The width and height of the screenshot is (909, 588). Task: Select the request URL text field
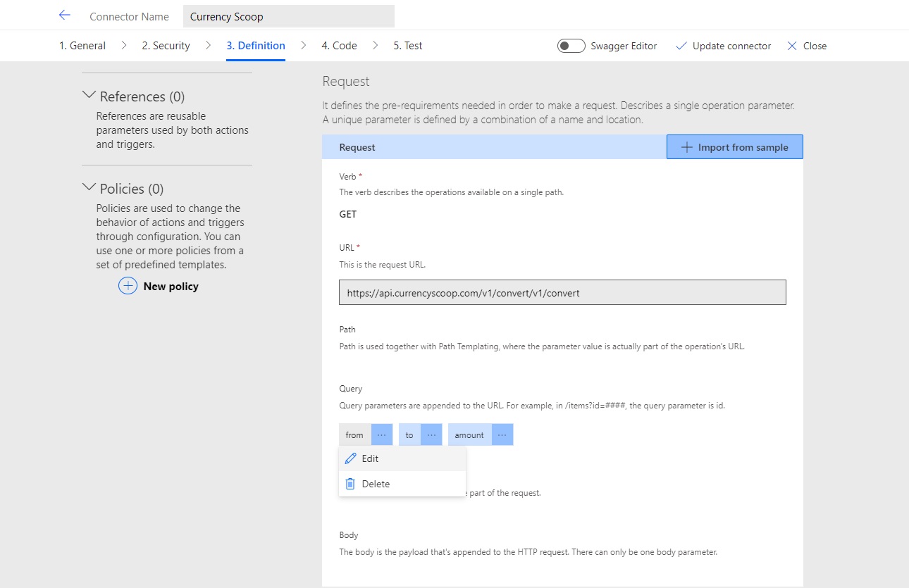coord(562,292)
